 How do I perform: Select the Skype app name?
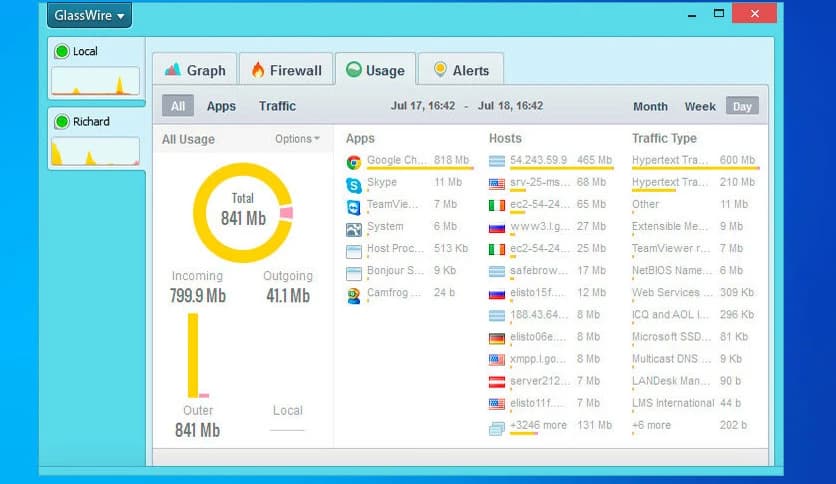(382, 182)
